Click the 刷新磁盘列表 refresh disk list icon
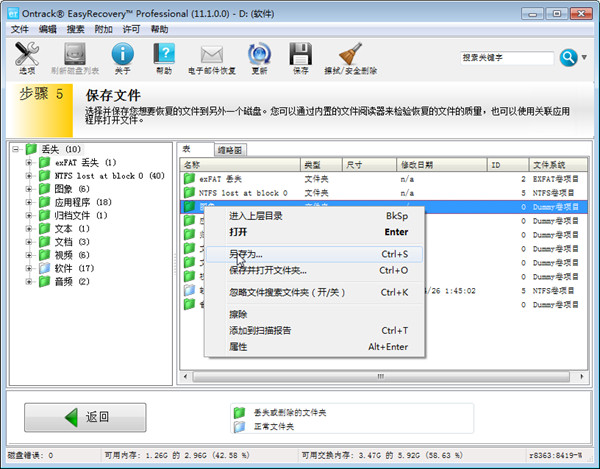600x469 pixels. point(75,54)
